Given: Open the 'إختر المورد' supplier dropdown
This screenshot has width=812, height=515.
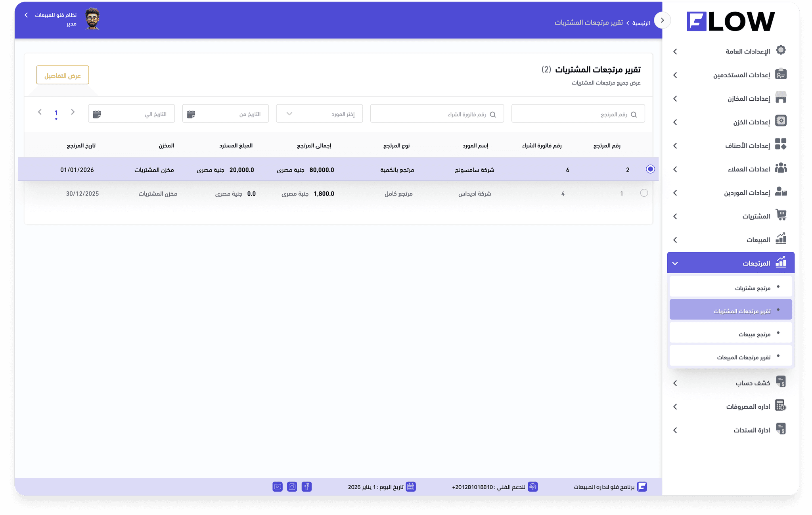Looking at the screenshot, I should tap(319, 114).
